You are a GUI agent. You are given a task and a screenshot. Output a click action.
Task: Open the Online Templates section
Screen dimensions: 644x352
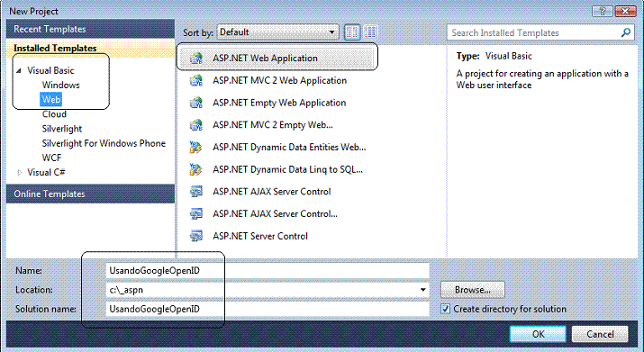tap(90, 194)
